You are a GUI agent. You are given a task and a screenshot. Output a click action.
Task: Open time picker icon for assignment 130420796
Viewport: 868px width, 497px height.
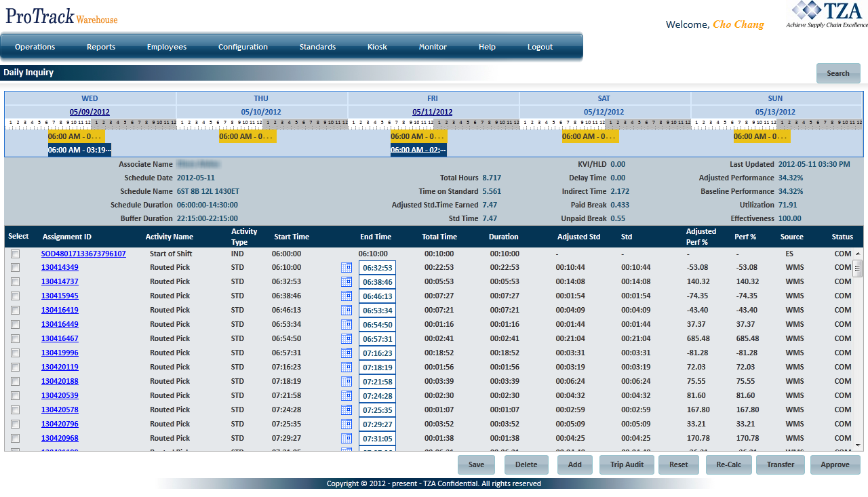tap(347, 424)
